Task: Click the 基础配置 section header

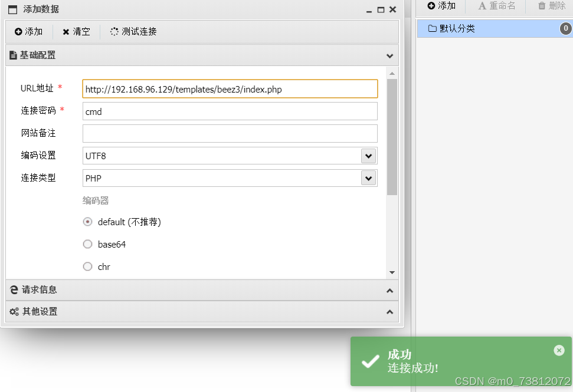Action: tap(202, 55)
